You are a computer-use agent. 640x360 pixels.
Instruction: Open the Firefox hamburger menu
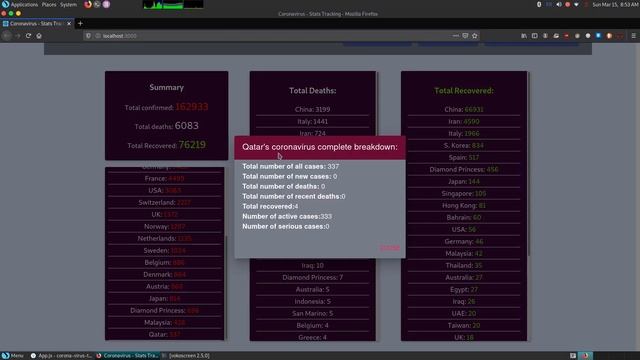coord(633,36)
